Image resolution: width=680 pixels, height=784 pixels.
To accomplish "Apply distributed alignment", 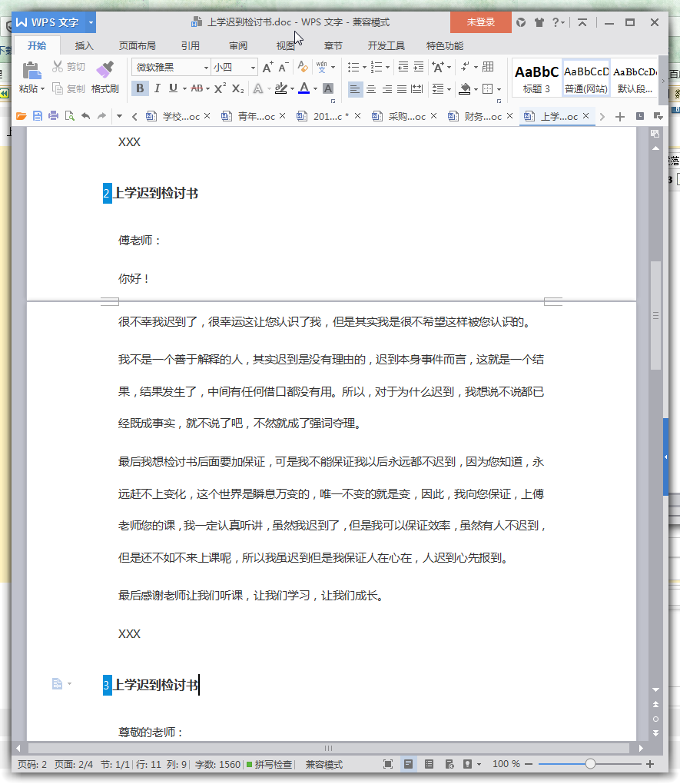I will [417, 89].
